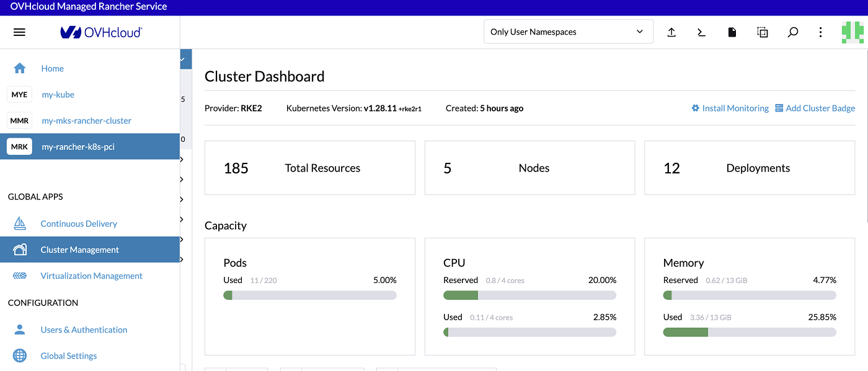This screenshot has width=868, height=371.
Task: Click the Add Cluster Badge link
Action: pyautogui.click(x=815, y=108)
